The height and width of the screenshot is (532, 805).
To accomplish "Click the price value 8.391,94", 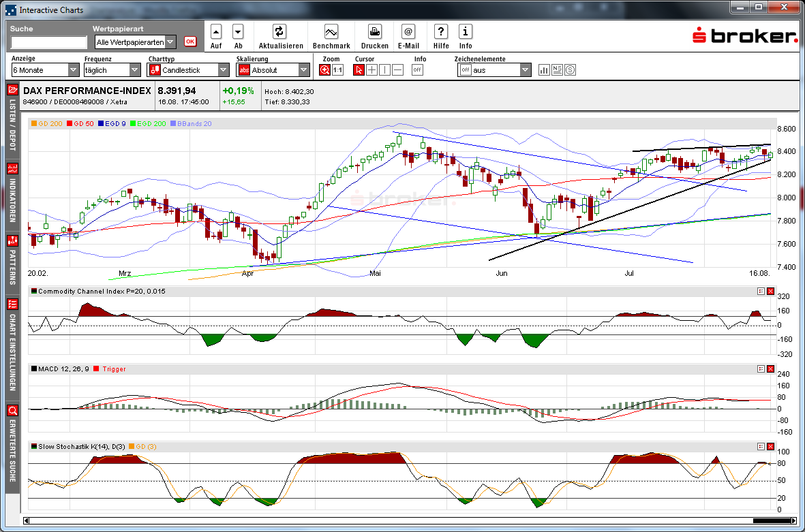I will (x=177, y=91).
